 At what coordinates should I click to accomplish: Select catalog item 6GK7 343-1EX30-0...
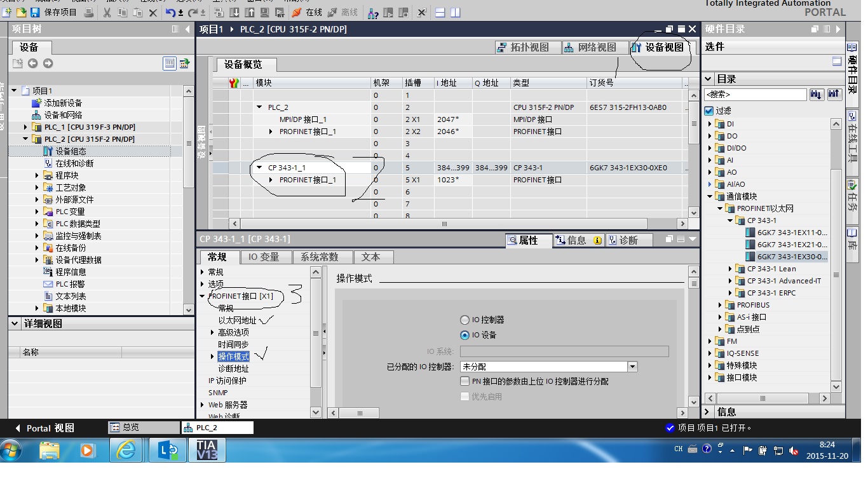787,257
